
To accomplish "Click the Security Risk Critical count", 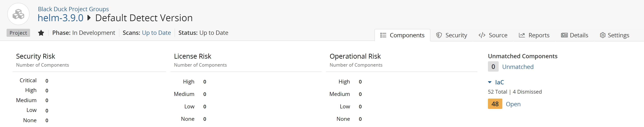I will tap(47, 81).
